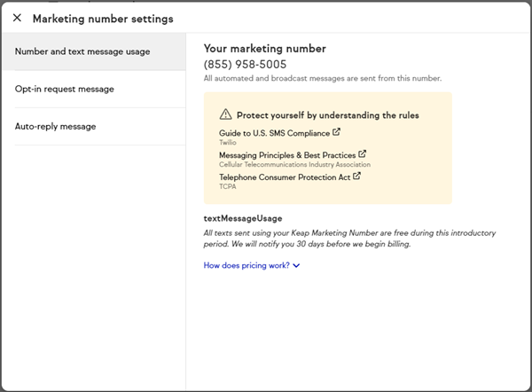The width and height of the screenshot is (532, 392).
Task: Close the Marketing number settings dialog
Action: 18,18
